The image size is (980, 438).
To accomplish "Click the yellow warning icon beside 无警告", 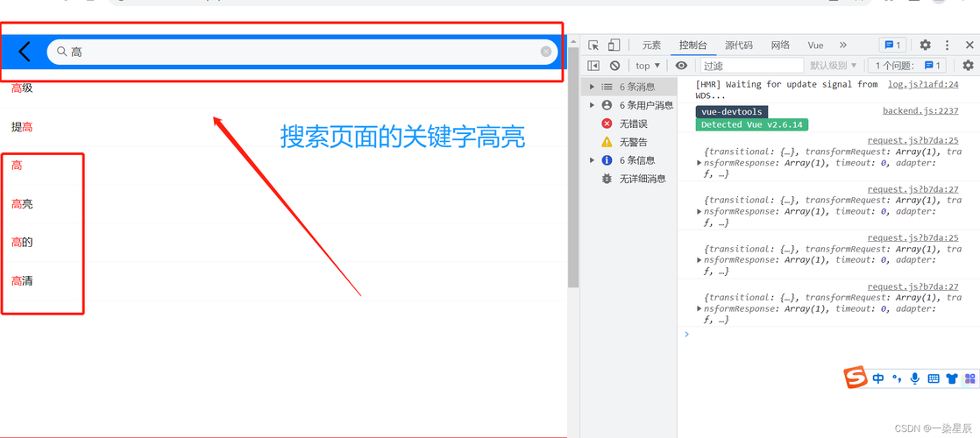I will [607, 142].
